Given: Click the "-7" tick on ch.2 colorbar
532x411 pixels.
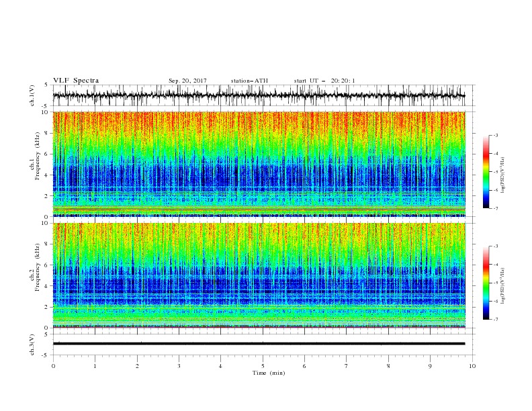Looking at the screenshot, I should click(495, 320).
